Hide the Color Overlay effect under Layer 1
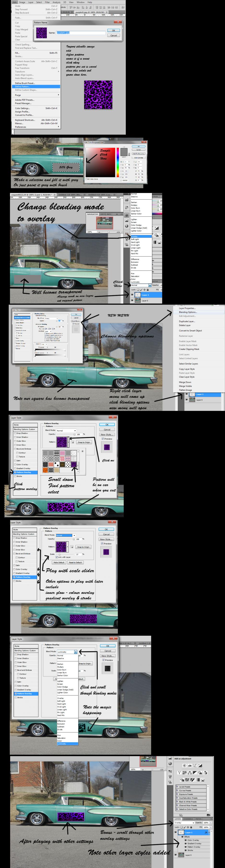This screenshot has width=225, height=868. 186,840
